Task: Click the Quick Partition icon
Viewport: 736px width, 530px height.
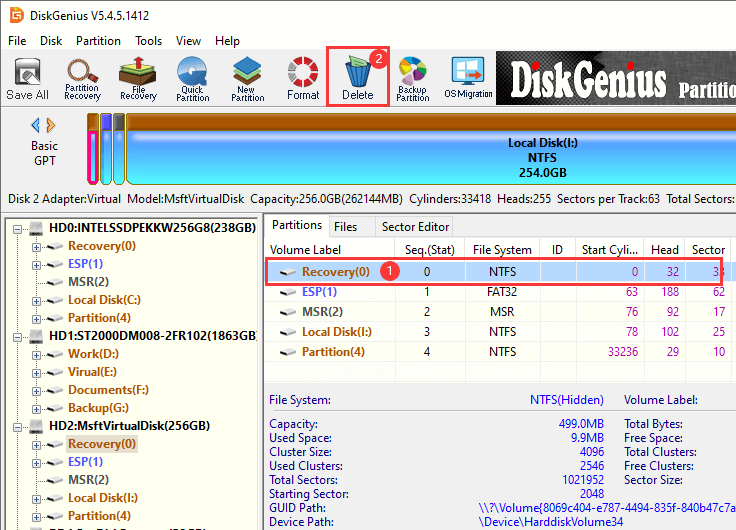Action: (x=192, y=78)
